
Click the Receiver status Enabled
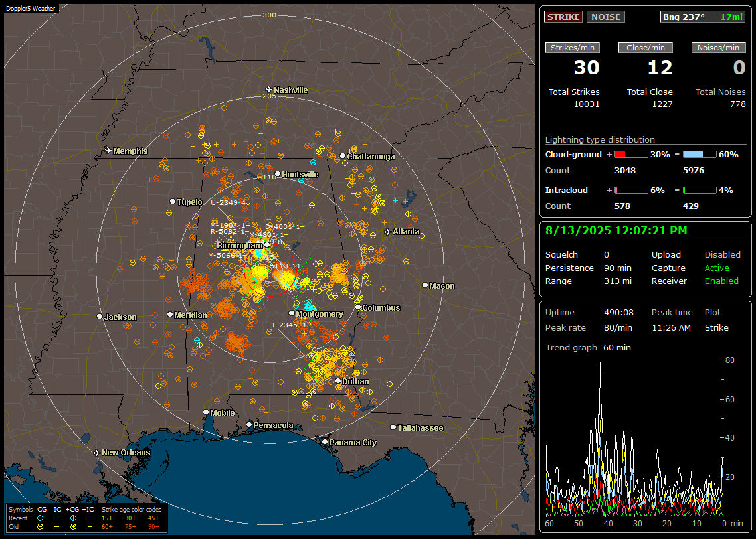(x=721, y=281)
